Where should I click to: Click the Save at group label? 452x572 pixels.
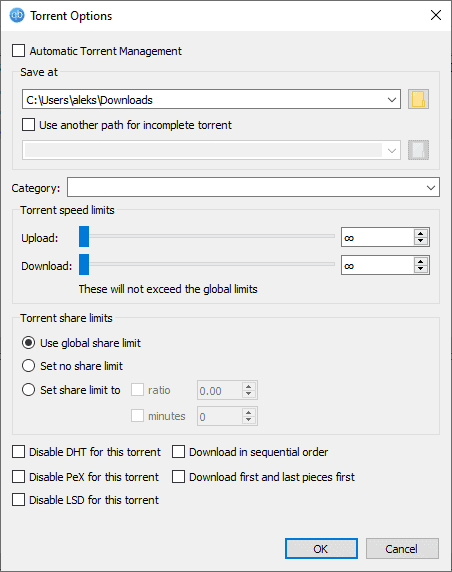point(39,72)
